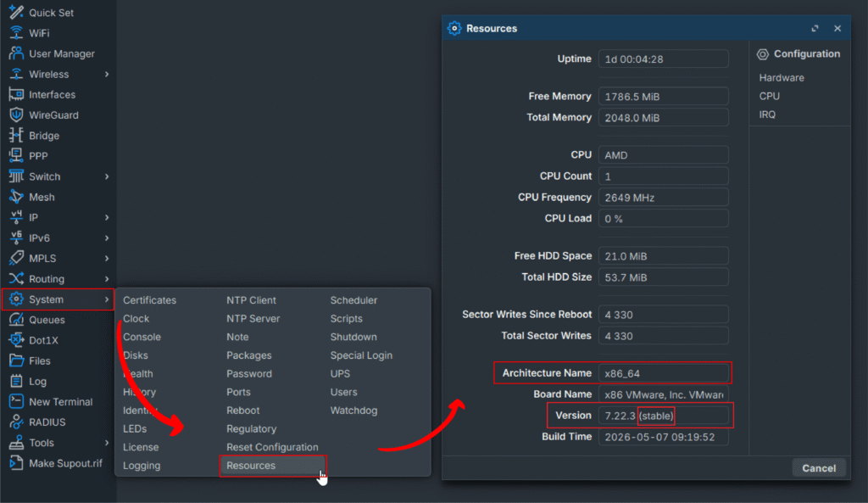This screenshot has width=868, height=503.
Task: Click the Make Supout.rif icon
Action: tap(16, 463)
